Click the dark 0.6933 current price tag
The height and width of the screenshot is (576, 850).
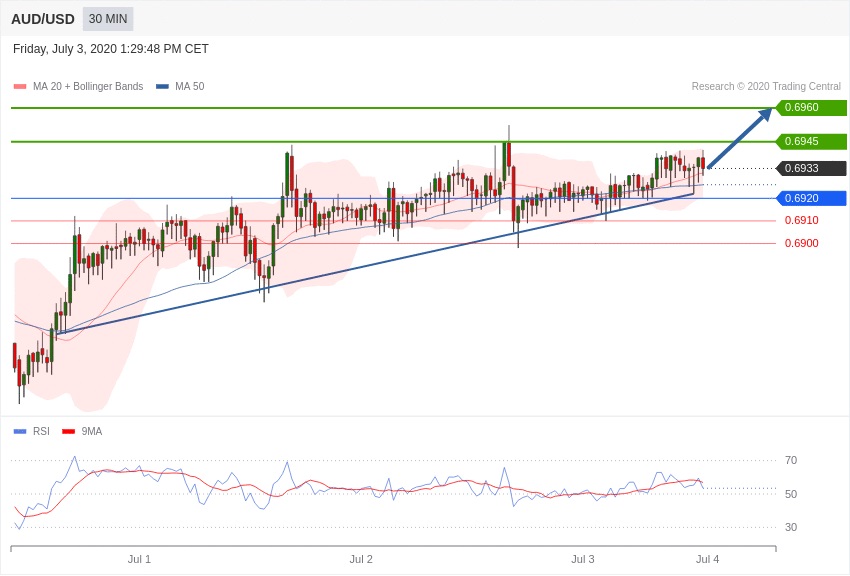coord(811,169)
